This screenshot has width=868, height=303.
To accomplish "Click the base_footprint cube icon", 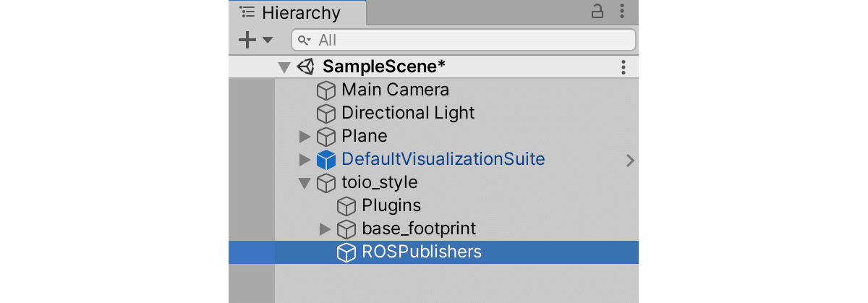I will pos(347,229).
